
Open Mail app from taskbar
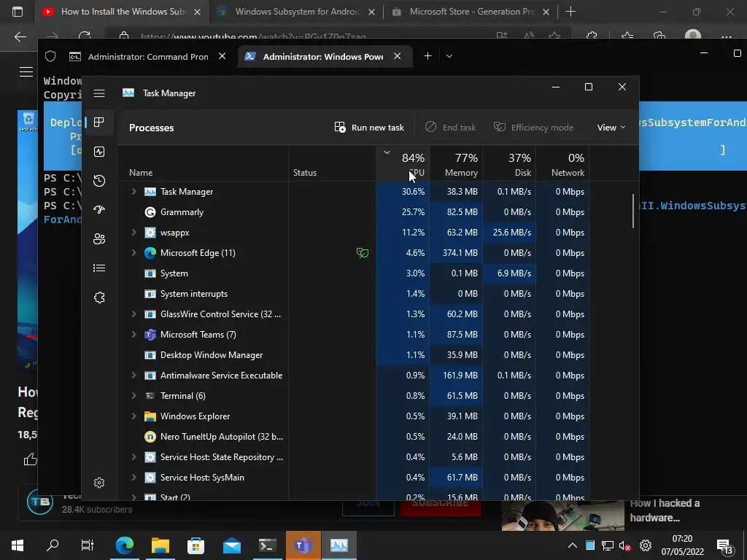coord(232,545)
